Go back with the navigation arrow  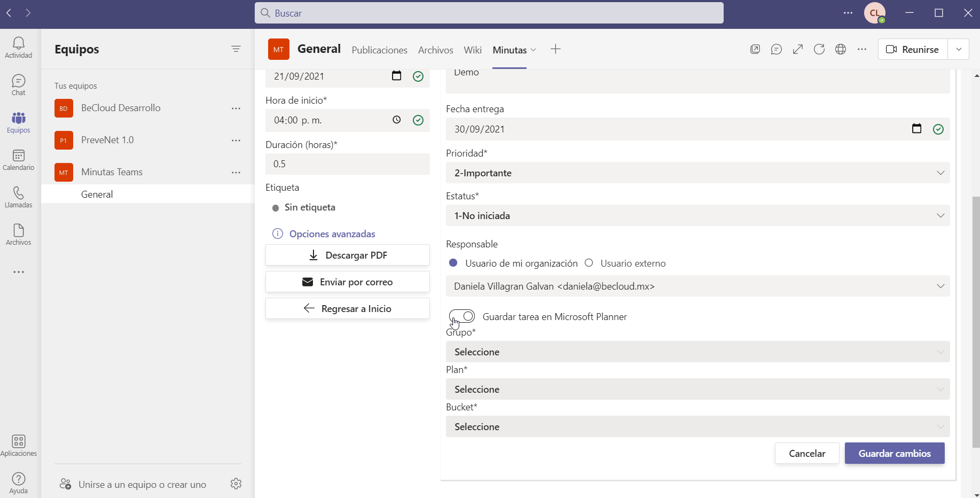click(9, 12)
